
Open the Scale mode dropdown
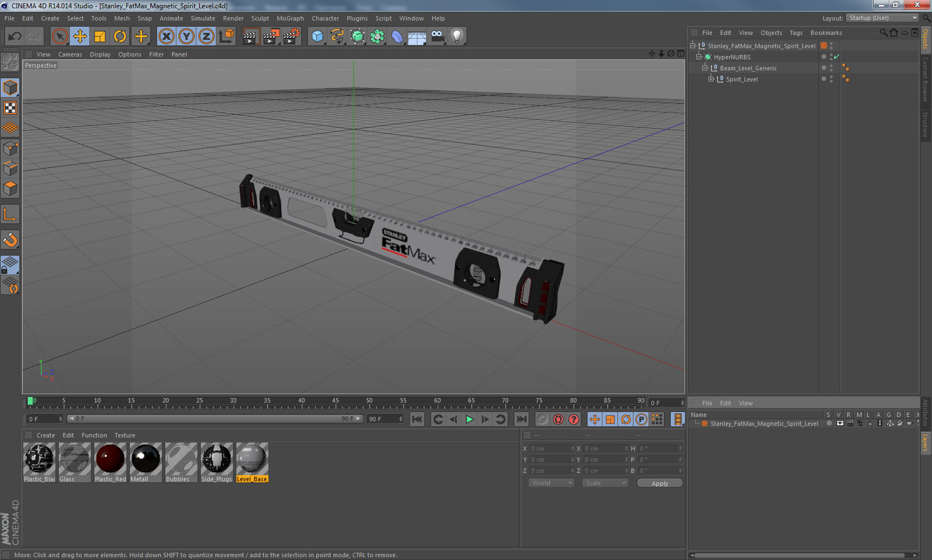(x=605, y=483)
